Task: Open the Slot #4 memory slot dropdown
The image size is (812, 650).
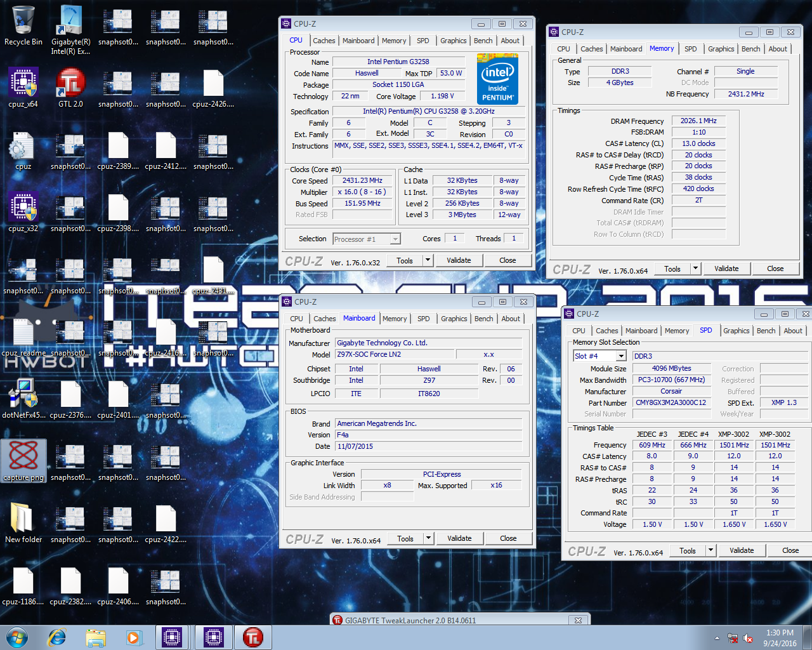Action: (599, 356)
